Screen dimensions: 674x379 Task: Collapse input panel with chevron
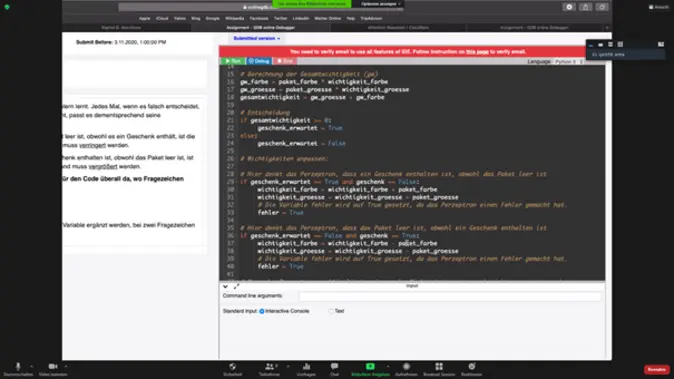click(225, 286)
